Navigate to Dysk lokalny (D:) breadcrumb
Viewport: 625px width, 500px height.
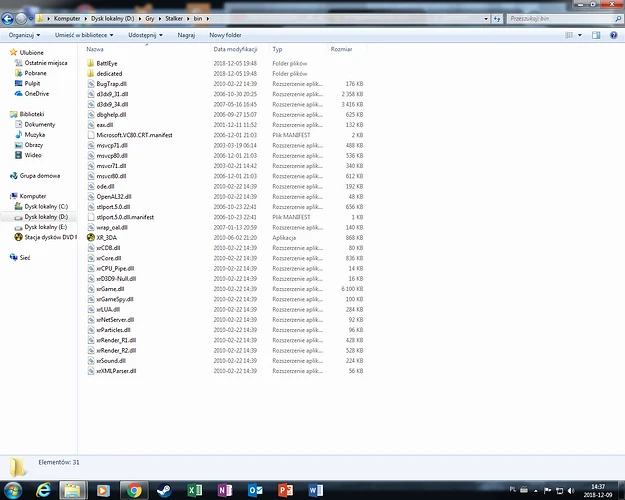(x=112, y=18)
